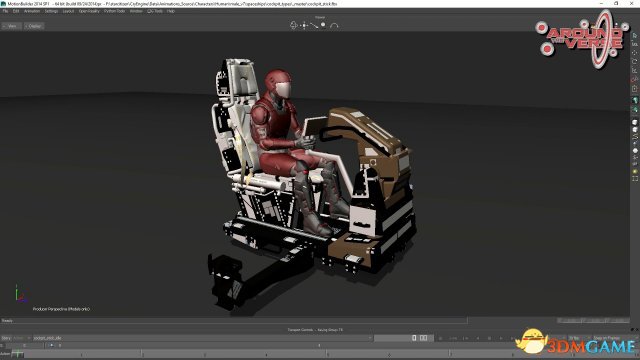Click the camera roll arc icon
This screenshot has width=640, height=360.
click(x=334, y=25)
